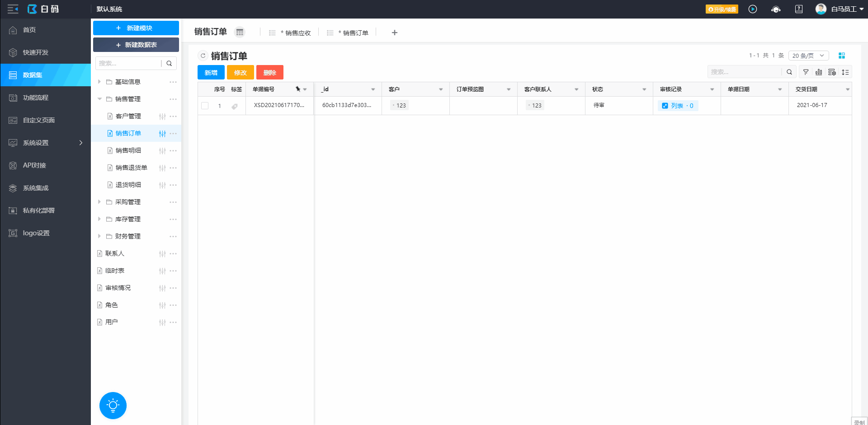Click the table search magnifier icon
The height and width of the screenshot is (425, 868).
[x=789, y=72]
